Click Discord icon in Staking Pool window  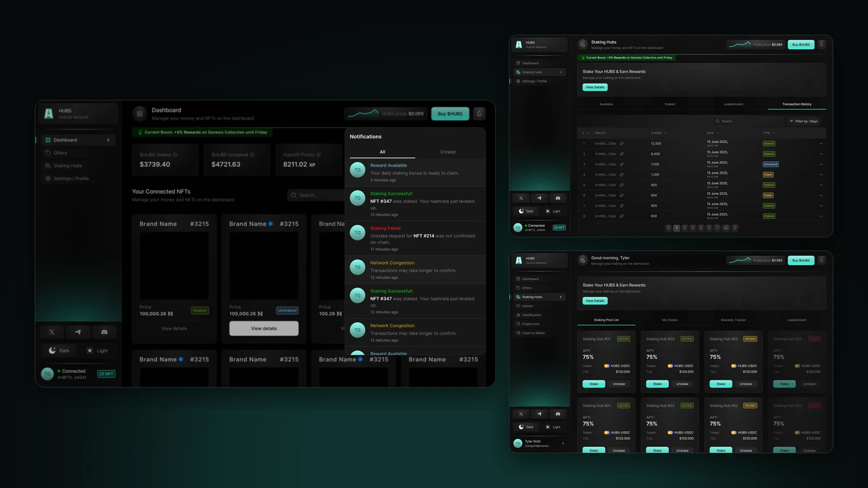(558, 414)
